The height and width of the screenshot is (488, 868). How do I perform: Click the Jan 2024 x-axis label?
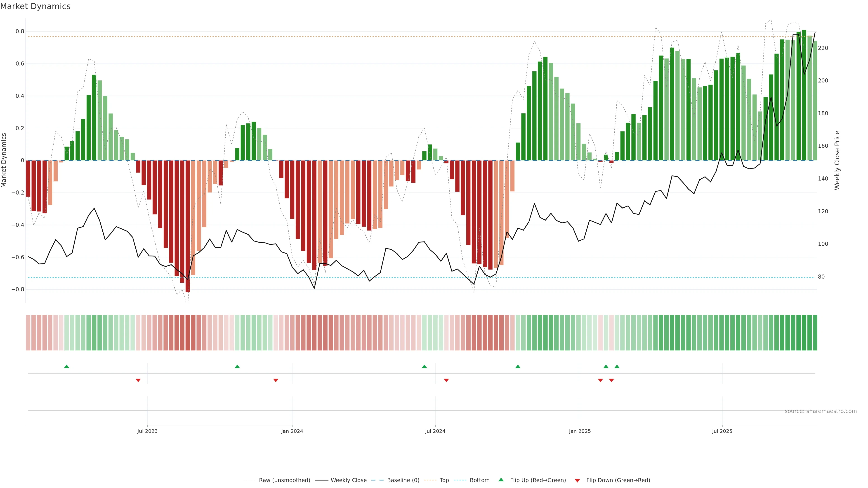pos(292,431)
